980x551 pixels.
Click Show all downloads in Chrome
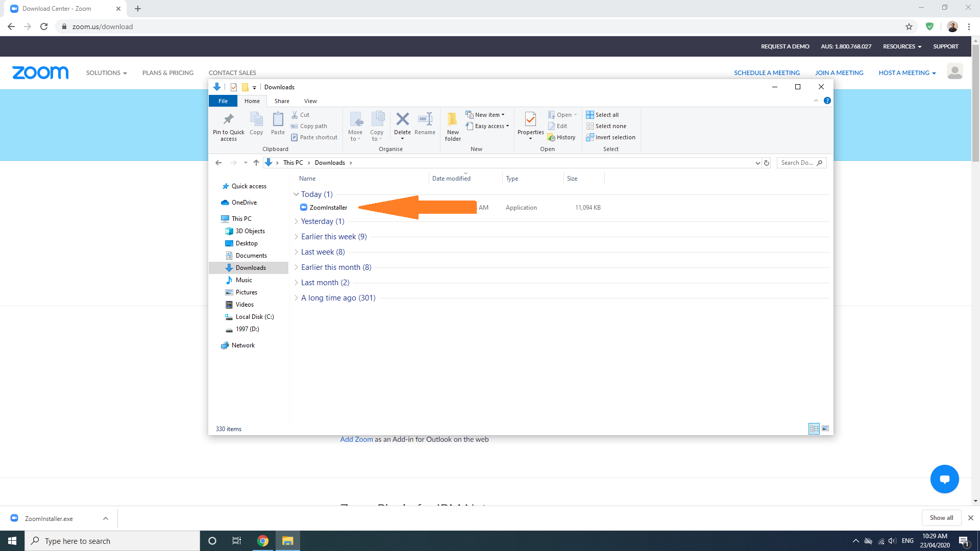[941, 518]
